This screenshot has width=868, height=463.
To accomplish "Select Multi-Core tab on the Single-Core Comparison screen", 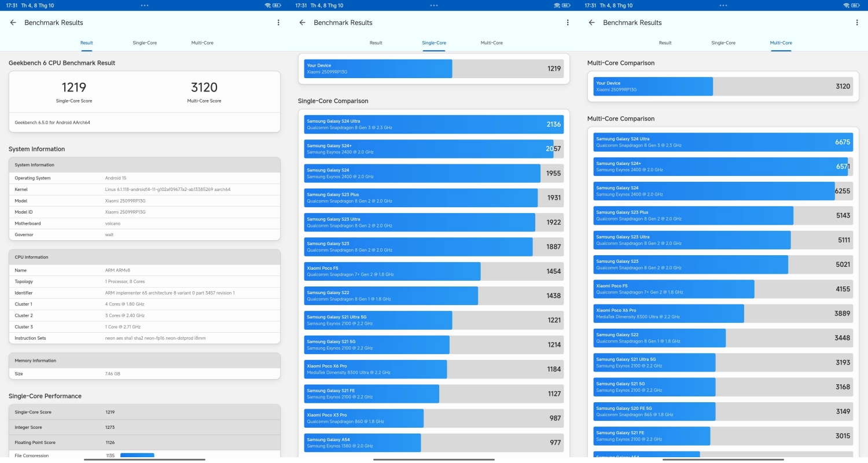I will click(492, 43).
